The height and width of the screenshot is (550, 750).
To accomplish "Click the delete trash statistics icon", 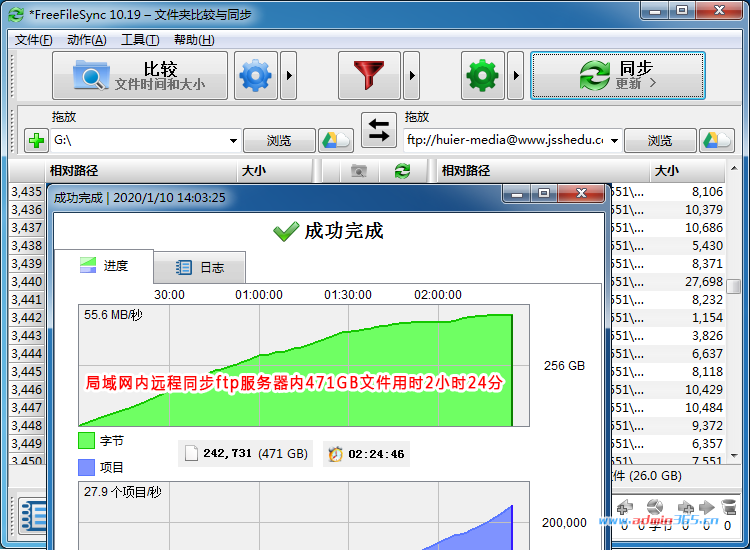I will (x=728, y=507).
